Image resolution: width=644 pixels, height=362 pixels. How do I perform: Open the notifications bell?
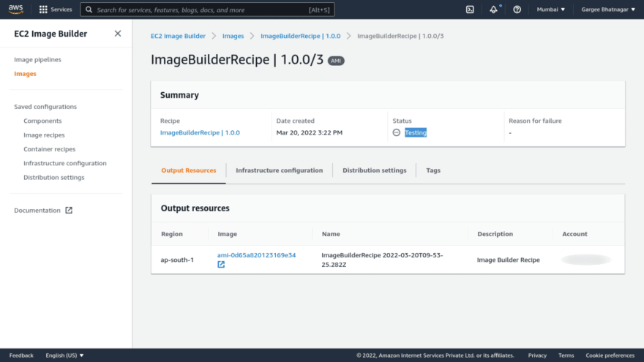point(494,10)
